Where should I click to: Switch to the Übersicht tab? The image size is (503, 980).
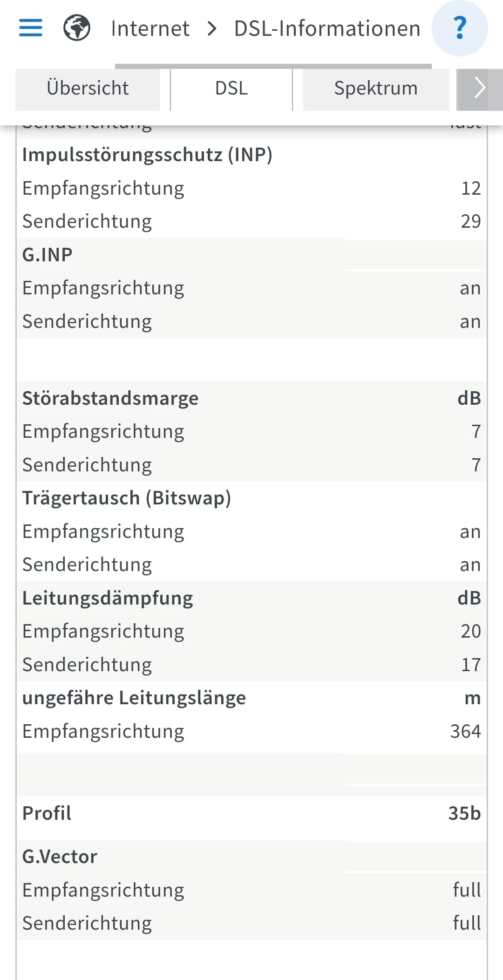(x=88, y=88)
